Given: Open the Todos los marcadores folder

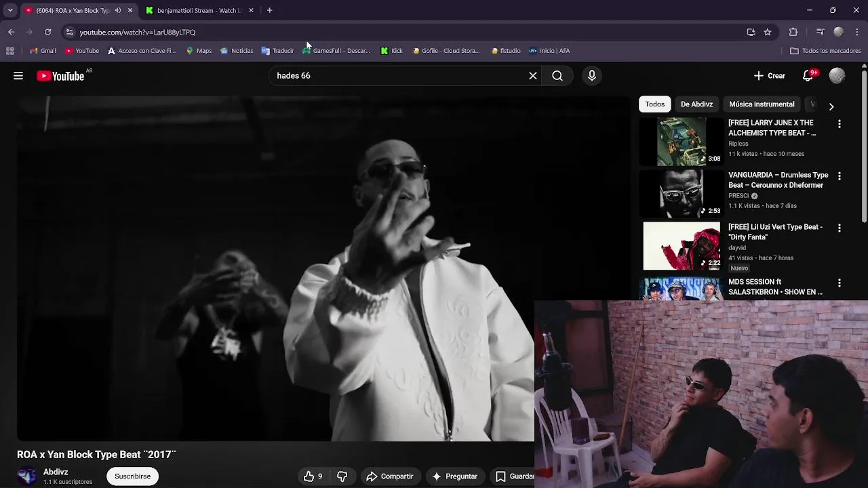Looking at the screenshot, I should 825,51.
